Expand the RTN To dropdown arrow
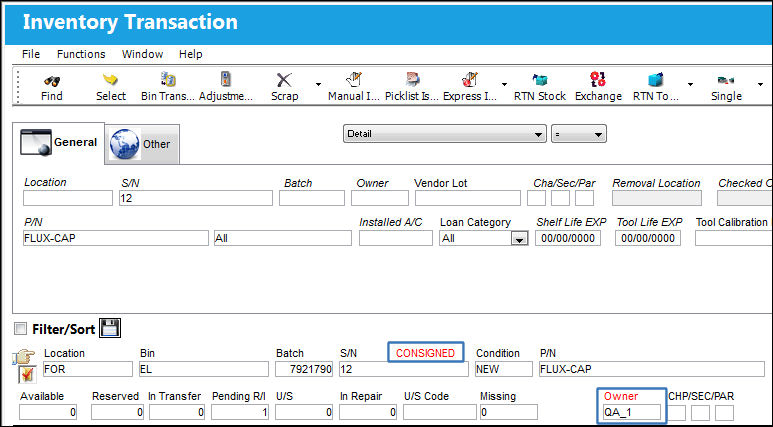The width and height of the screenshot is (773, 427). pyautogui.click(x=690, y=84)
